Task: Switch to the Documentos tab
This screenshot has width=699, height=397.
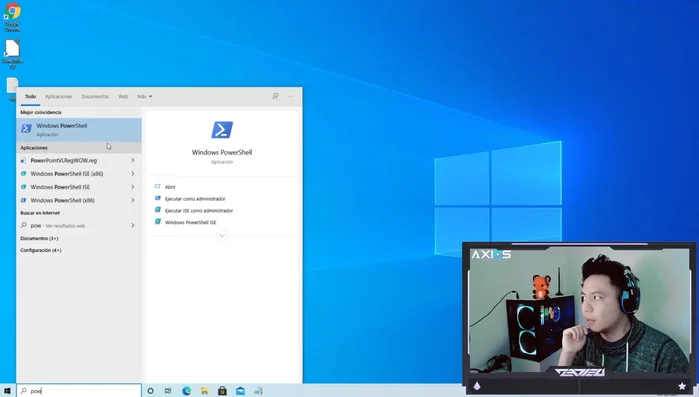Action: tap(95, 96)
